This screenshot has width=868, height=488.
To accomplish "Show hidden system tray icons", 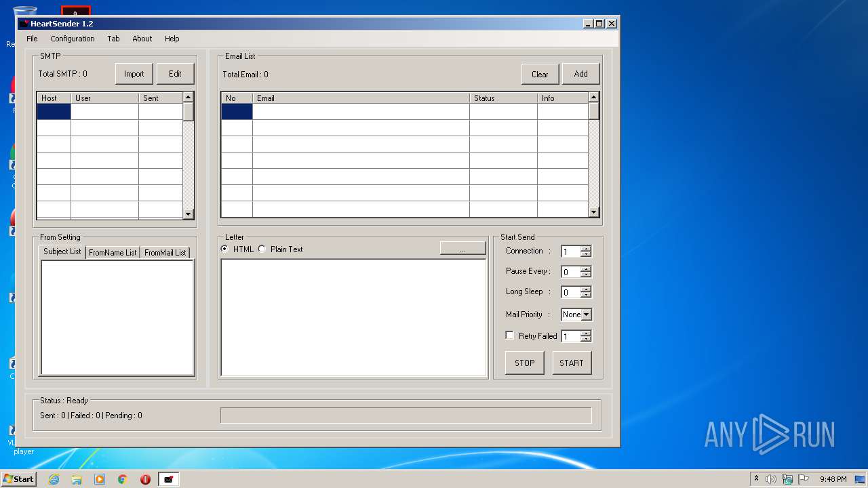I will click(x=757, y=479).
